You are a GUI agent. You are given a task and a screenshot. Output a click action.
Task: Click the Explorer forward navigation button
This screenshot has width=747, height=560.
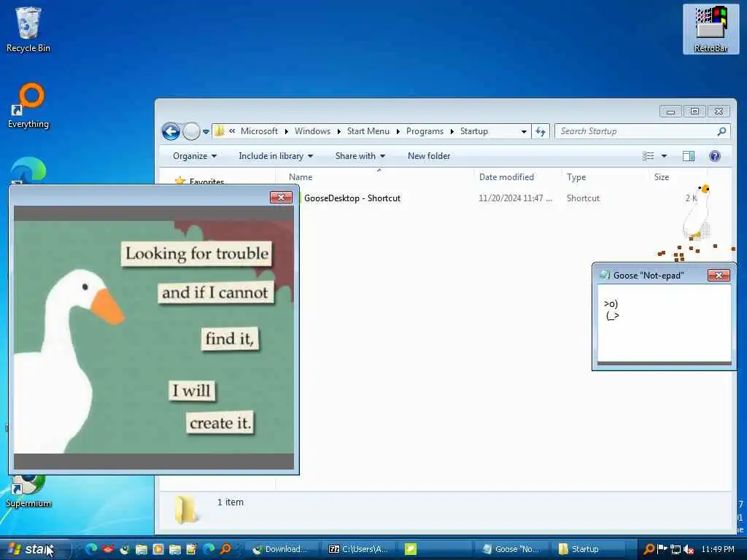point(192,131)
